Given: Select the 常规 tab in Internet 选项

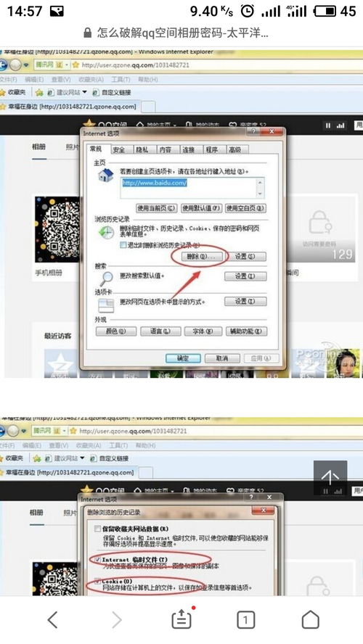Looking at the screenshot, I should 97,149.
